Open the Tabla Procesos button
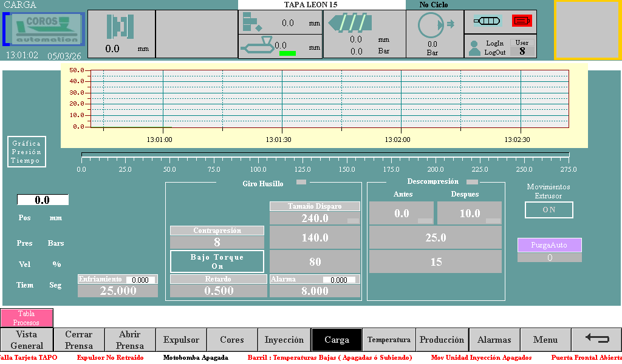 pyautogui.click(x=27, y=318)
